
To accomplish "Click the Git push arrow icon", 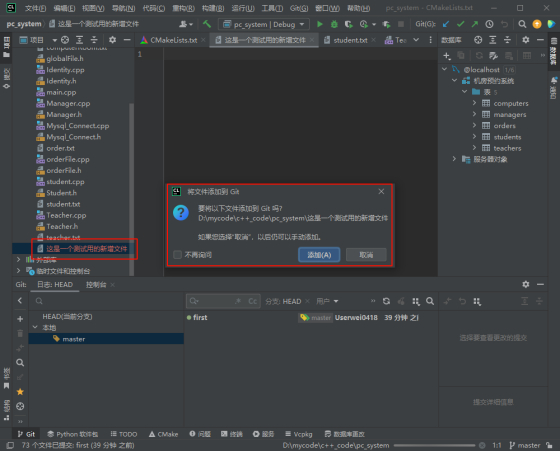I will (475, 24).
